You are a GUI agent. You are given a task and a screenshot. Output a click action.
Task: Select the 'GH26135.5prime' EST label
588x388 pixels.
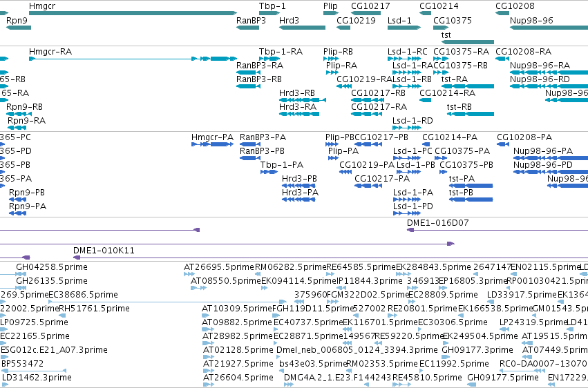52,281
